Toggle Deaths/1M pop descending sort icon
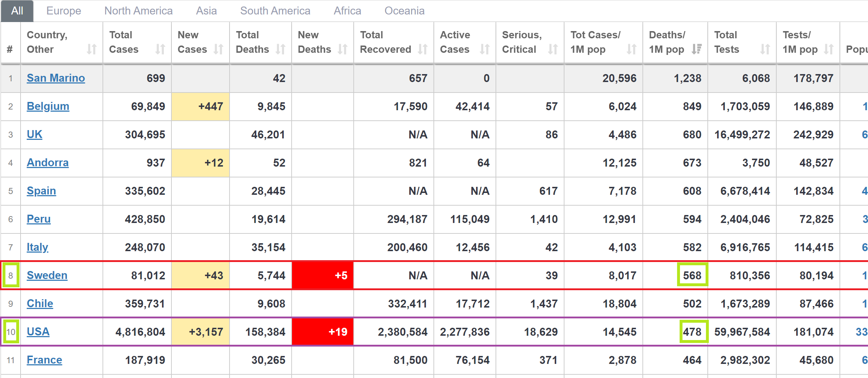This screenshot has width=868, height=378. [x=697, y=49]
